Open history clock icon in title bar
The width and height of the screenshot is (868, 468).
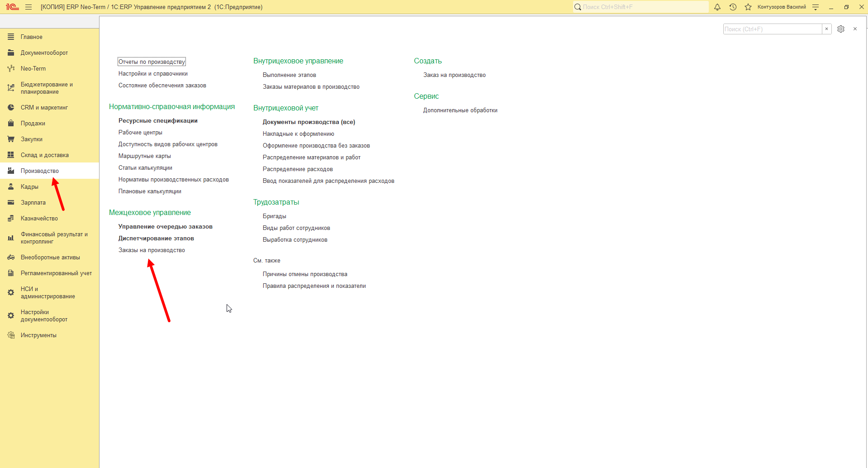point(733,7)
